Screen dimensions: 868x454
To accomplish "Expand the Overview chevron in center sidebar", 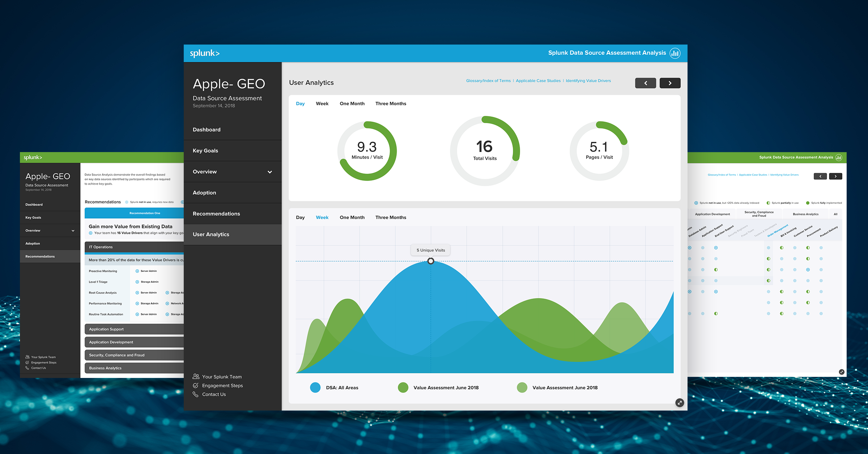I will click(270, 172).
